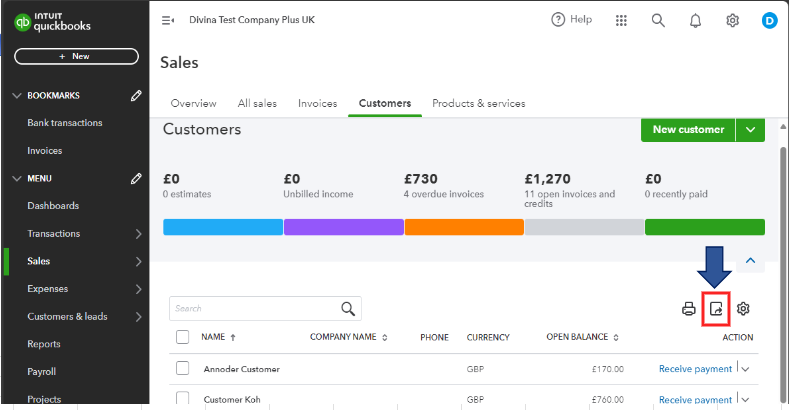Screen dimensions: 789x410
Task: Click the New customer button
Action: click(687, 130)
